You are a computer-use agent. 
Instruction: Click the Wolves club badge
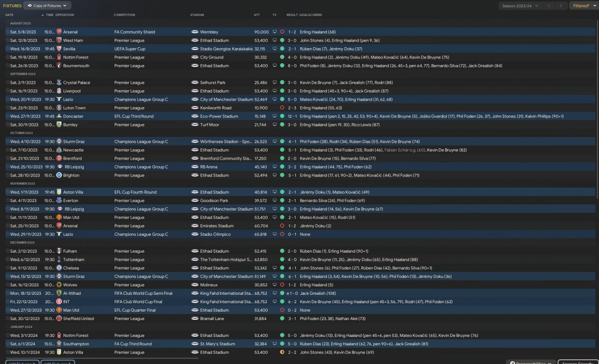59,284
